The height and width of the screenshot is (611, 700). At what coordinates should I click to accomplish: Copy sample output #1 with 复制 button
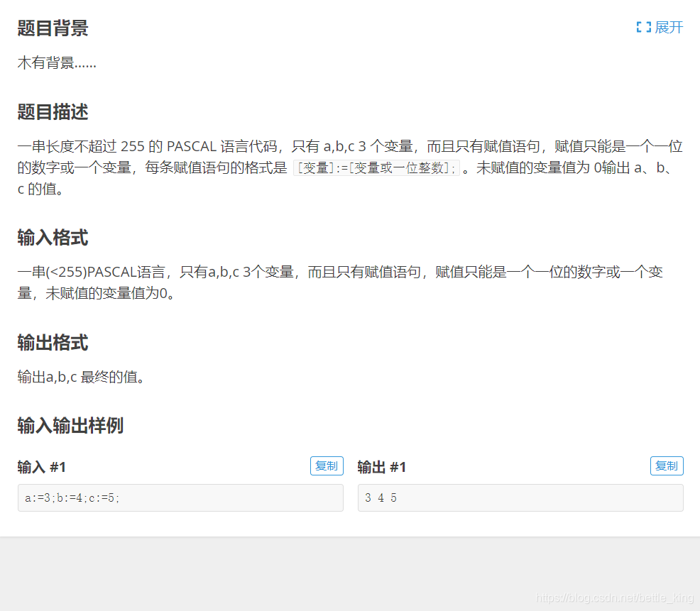pos(667,466)
